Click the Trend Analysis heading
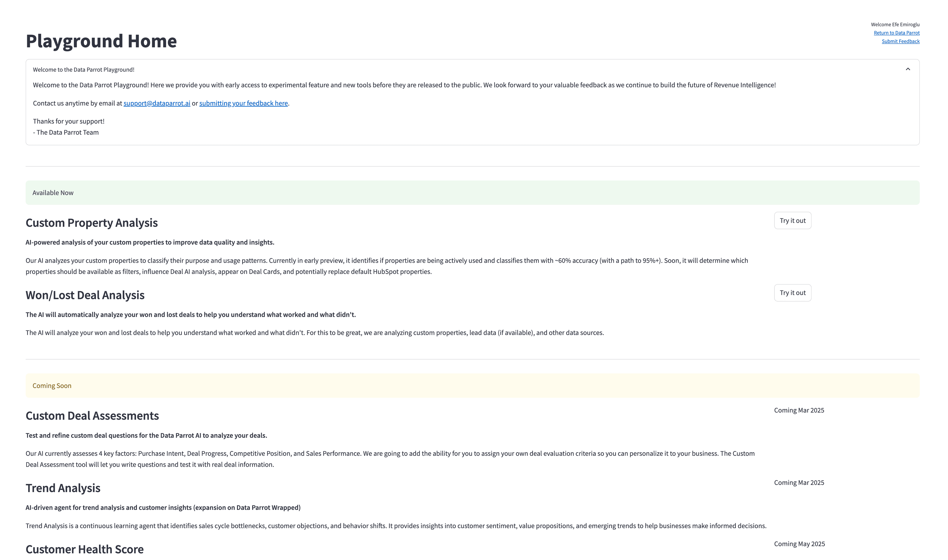This screenshot has height=560, width=948. click(x=63, y=488)
